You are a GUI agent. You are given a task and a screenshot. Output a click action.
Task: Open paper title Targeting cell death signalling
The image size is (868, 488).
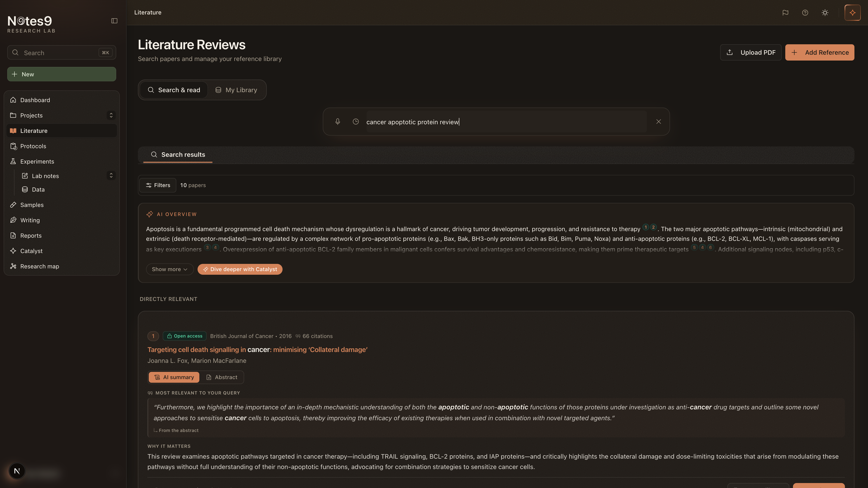(x=257, y=350)
